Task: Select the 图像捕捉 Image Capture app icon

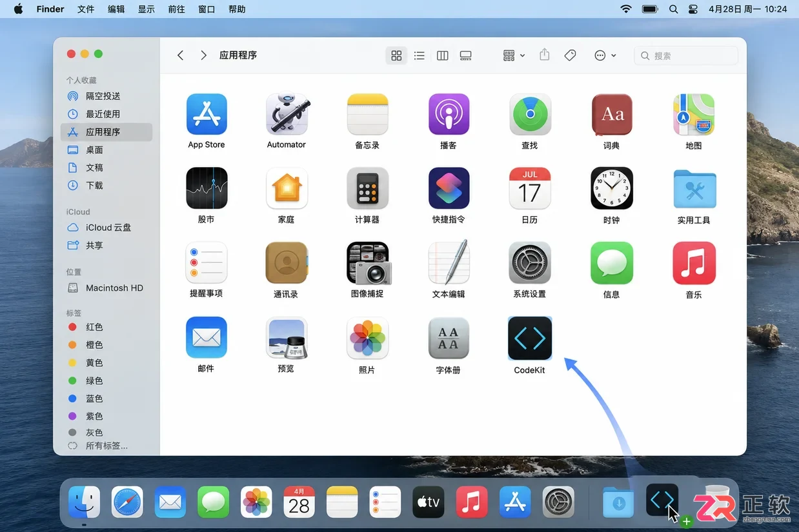Action: (x=368, y=262)
